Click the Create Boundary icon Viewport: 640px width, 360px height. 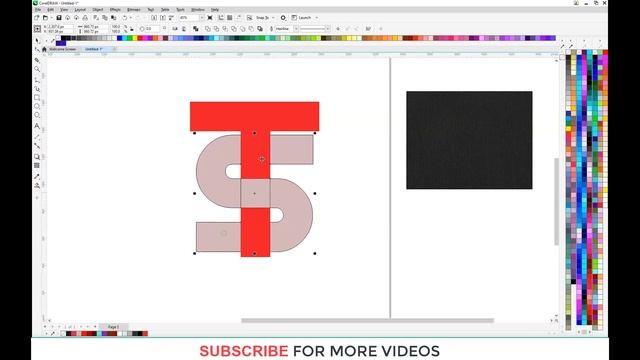point(260,29)
